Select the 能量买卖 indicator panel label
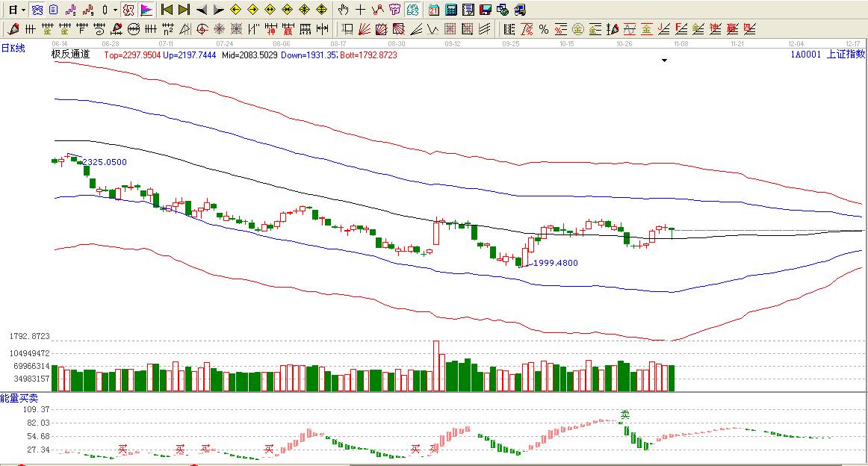This screenshot has height=466, width=868. coord(19,398)
